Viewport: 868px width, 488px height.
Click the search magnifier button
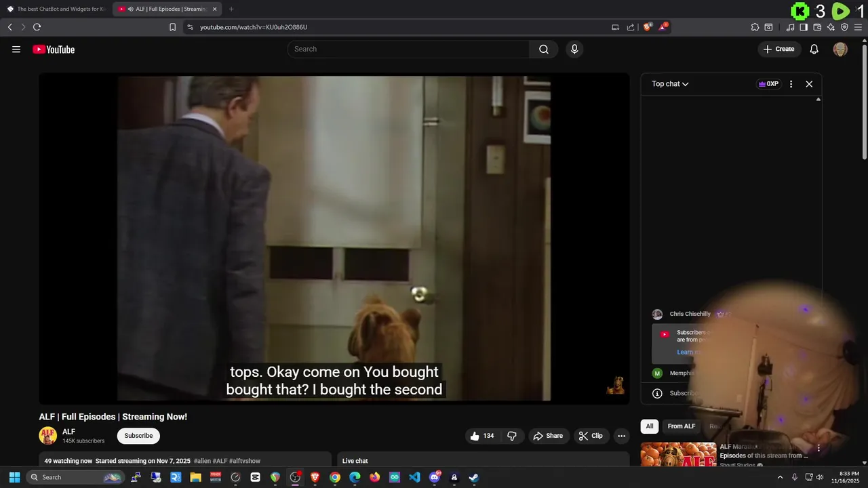(544, 49)
